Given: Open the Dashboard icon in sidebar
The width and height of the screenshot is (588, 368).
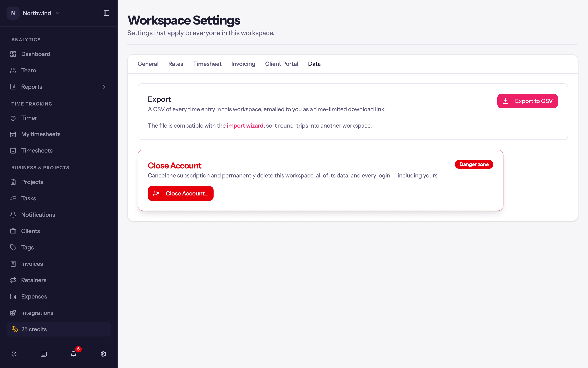Looking at the screenshot, I should (13, 54).
